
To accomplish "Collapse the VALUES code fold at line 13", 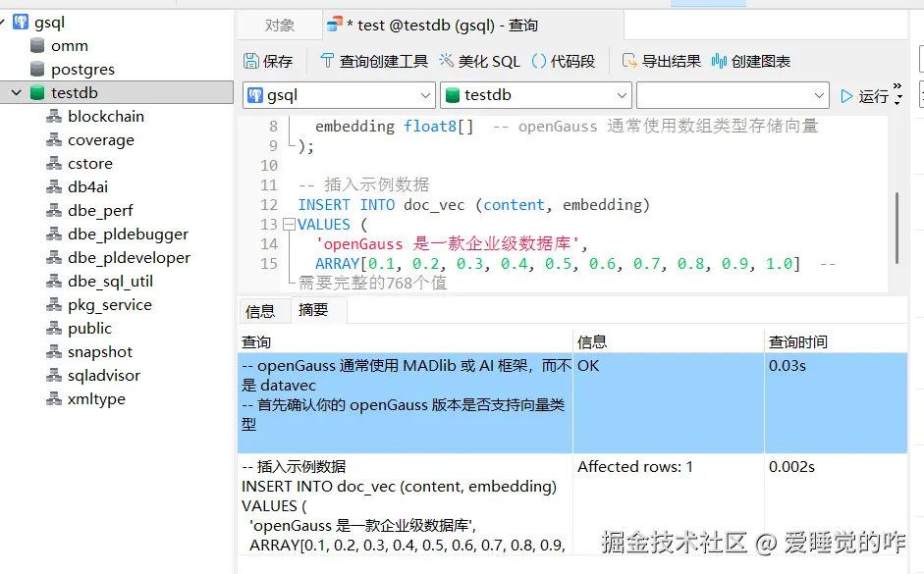I will point(289,225).
